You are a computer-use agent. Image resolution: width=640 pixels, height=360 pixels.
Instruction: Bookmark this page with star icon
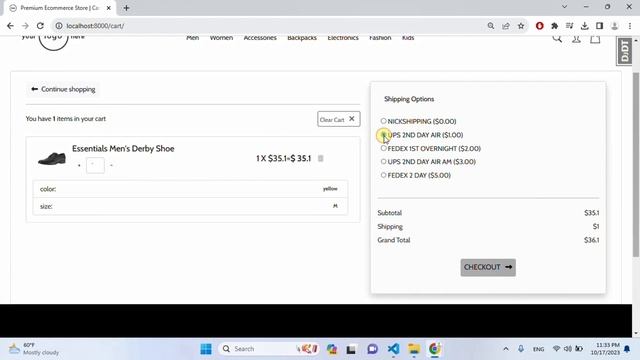click(x=521, y=26)
